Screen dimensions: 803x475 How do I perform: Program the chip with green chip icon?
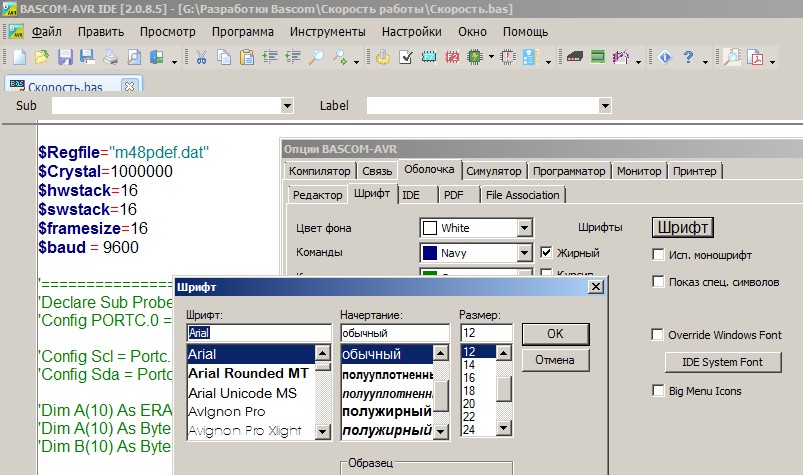coord(475,57)
